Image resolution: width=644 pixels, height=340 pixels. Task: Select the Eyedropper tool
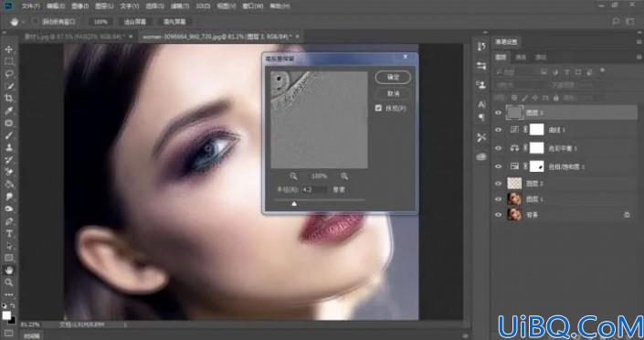pyautogui.click(x=8, y=111)
